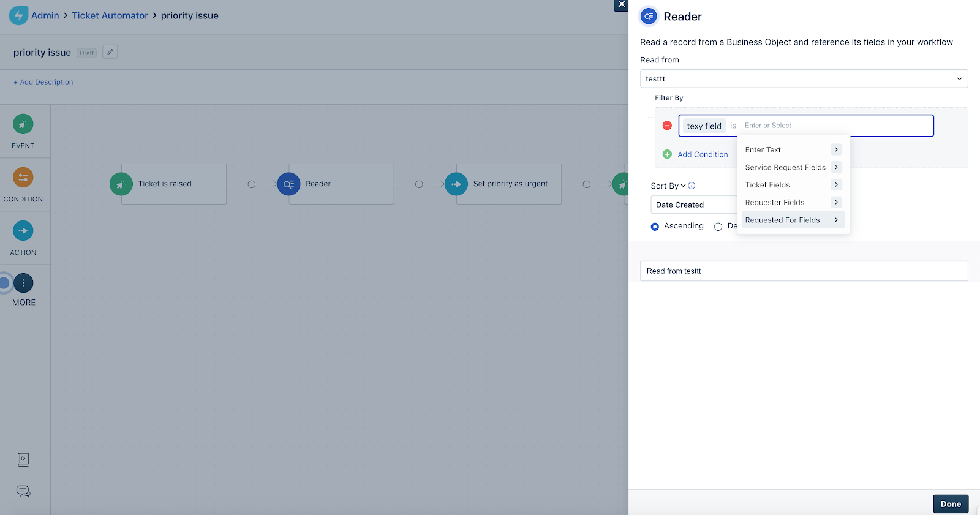Screen dimensions: 980x515
Task: Open the Reader workflow node
Action: 341,184
